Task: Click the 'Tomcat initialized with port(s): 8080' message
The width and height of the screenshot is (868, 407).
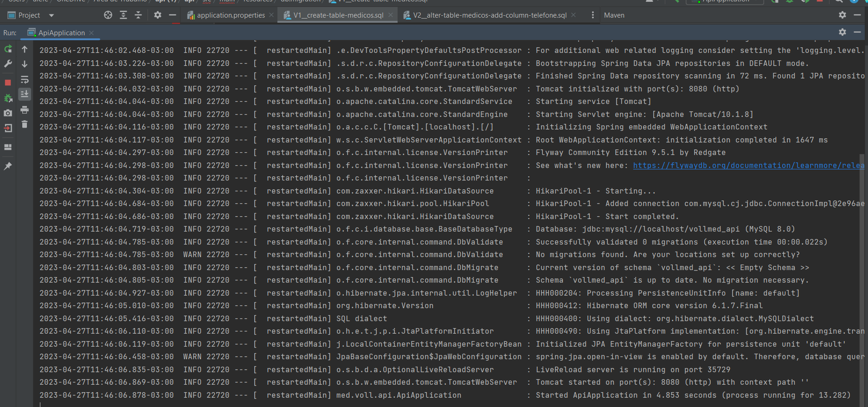Action: [x=637, y=89]
